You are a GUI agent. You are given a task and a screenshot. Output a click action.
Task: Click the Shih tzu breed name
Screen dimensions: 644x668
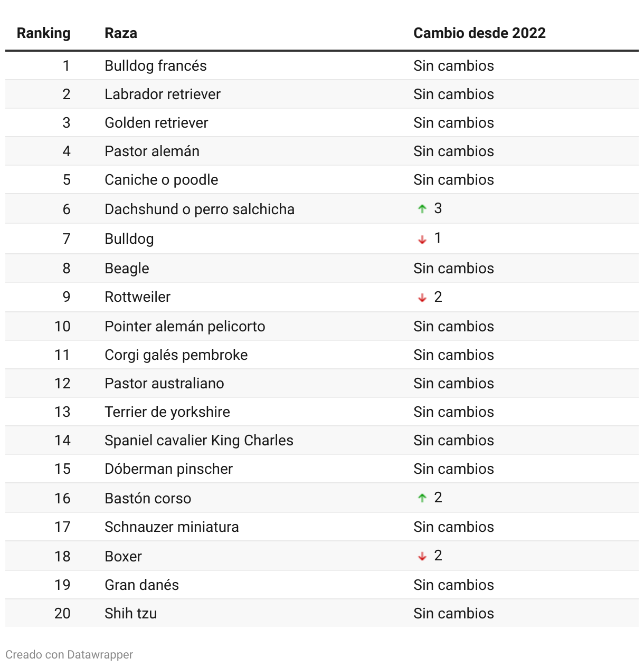coord(130,614)
